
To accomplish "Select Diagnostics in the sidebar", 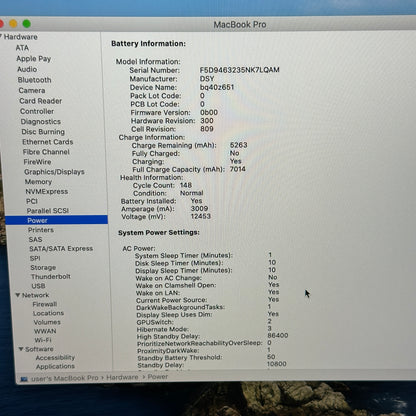I will pyautogui.click(x=41, y=122).
